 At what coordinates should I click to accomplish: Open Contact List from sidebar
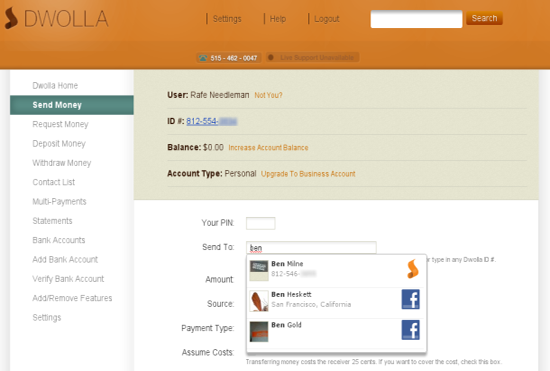[54, 182]
